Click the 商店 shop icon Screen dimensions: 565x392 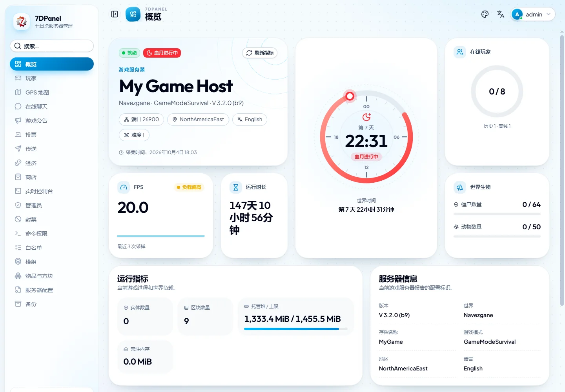tap(18, 177)
